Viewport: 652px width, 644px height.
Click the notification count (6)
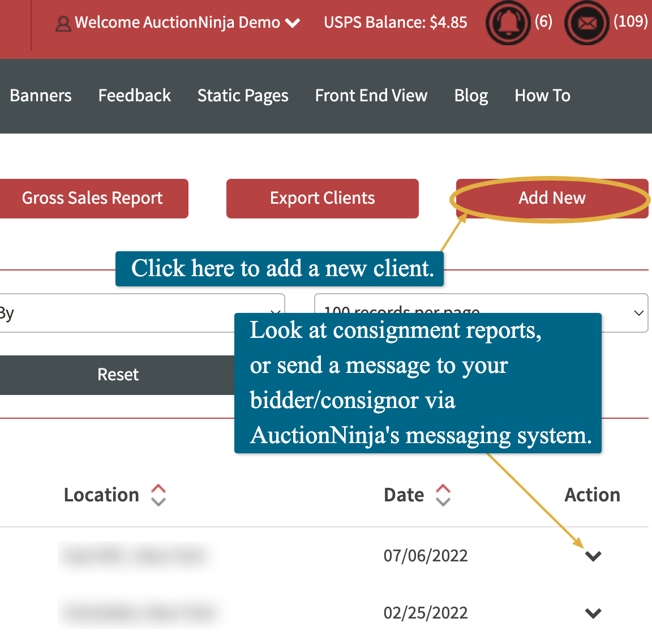[x=543, y=21]
